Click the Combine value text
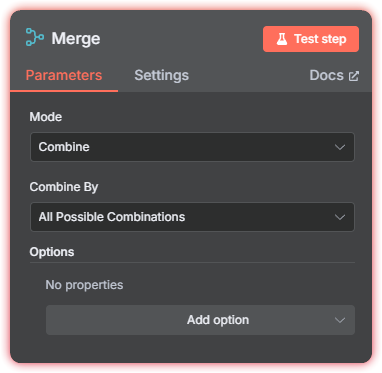Image resolution: width=382 pixels, height=373 pixels. click(64, 147)
